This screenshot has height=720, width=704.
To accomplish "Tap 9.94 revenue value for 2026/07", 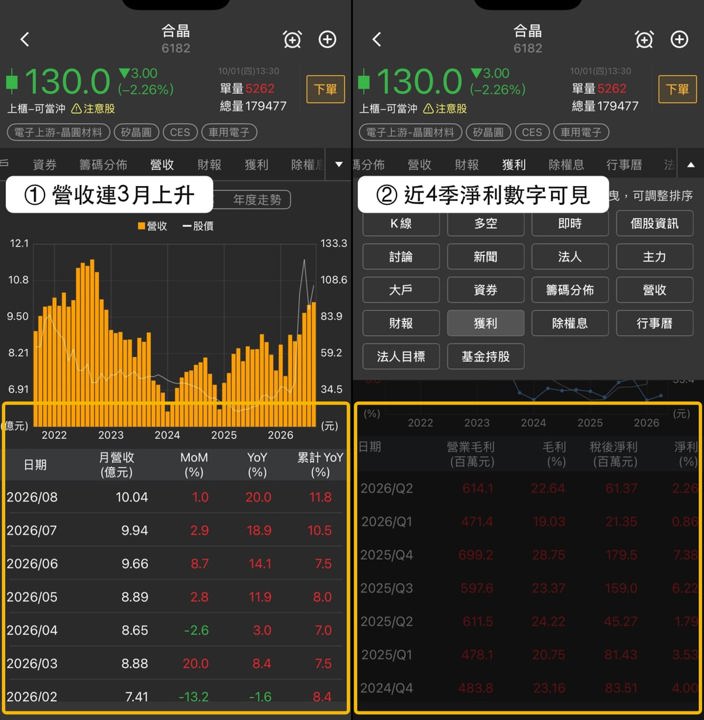I will [135, 530].
